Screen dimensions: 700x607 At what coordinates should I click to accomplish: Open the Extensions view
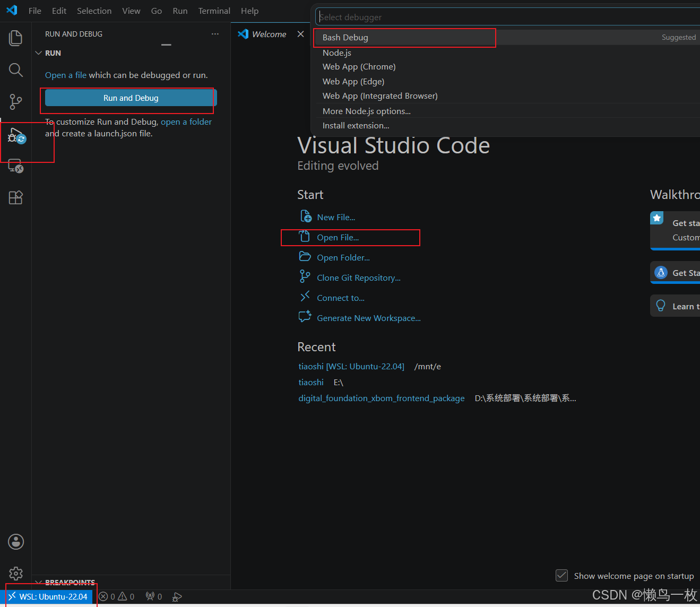click(x=16, y=197)
